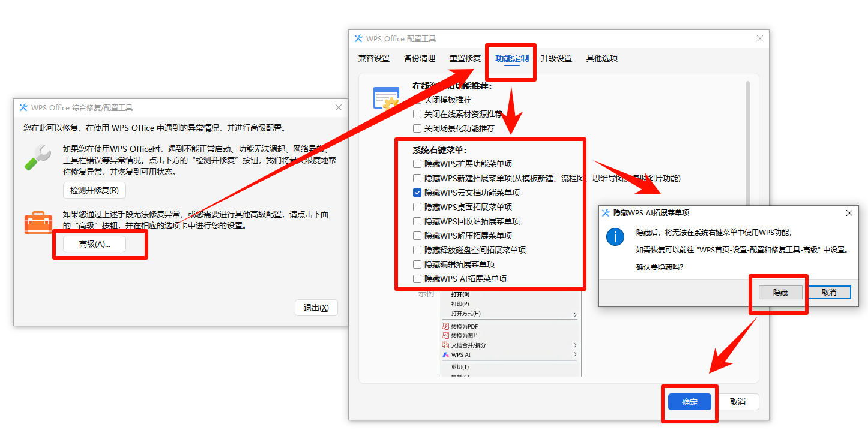This screenshot has width=868, height=448.
Task: Click the window settings icon beside 在线资源
Action: (x=386, y=98)
